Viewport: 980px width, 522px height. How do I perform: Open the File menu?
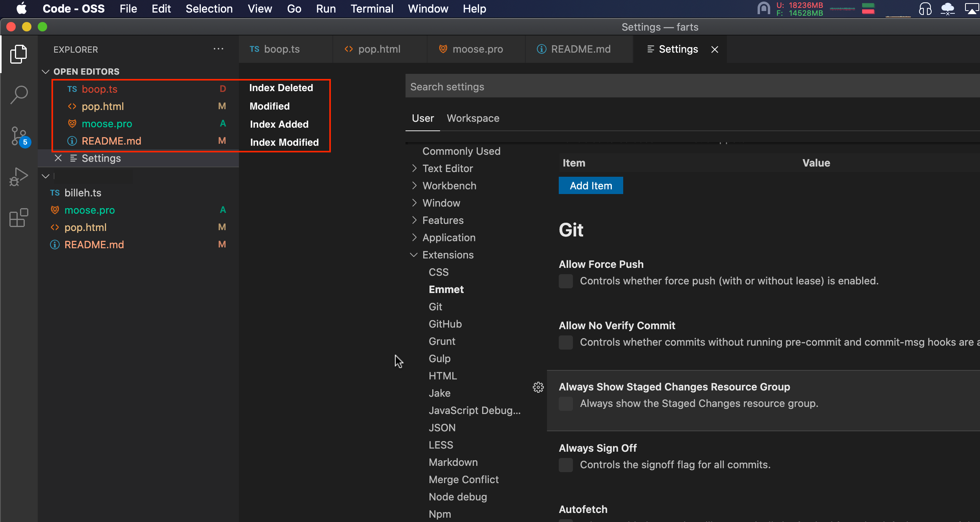[x=128, y=9]
